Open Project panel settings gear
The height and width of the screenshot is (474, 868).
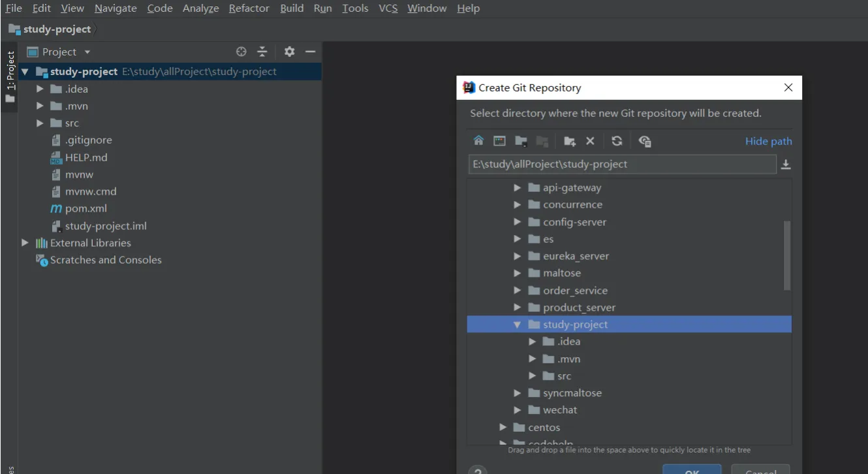(290, 52)
